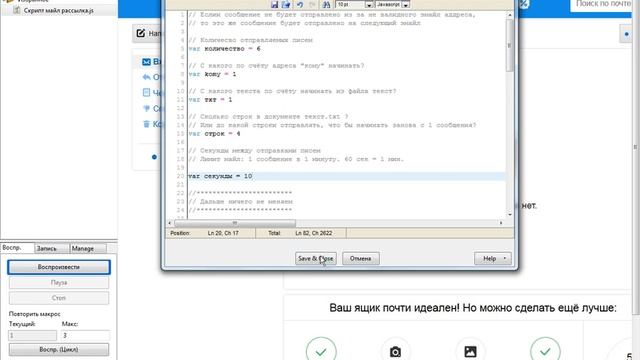
Task: Click status bar total 'Ln 82, Ch 2022'
Action: pyautogui.click(x=313, y=233)
